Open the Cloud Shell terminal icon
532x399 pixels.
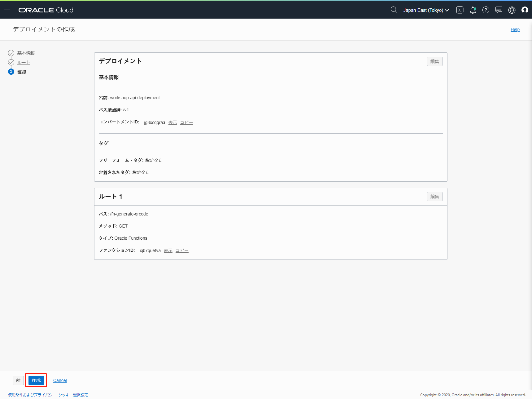click(x=460, y=10)
